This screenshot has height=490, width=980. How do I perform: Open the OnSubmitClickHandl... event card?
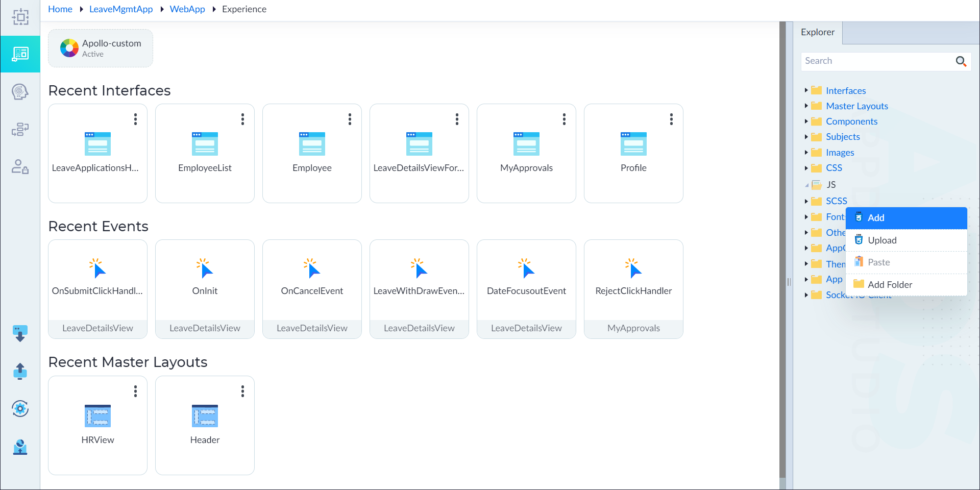coord(97,289)
